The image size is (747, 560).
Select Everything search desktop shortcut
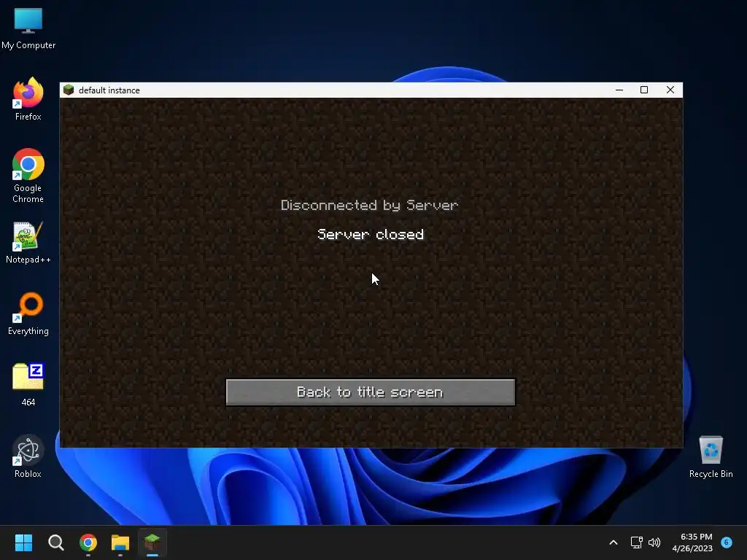tap(28, 314)
